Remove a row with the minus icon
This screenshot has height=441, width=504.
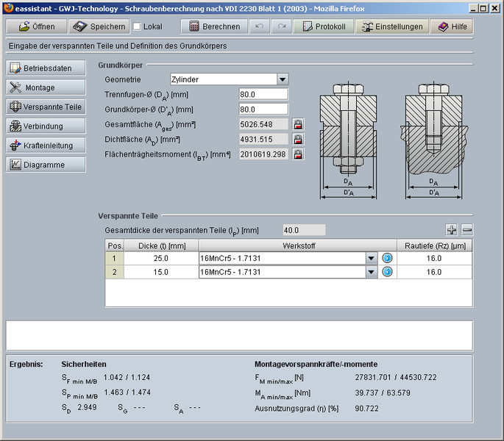pyautogui.click(x=466, y=230)
